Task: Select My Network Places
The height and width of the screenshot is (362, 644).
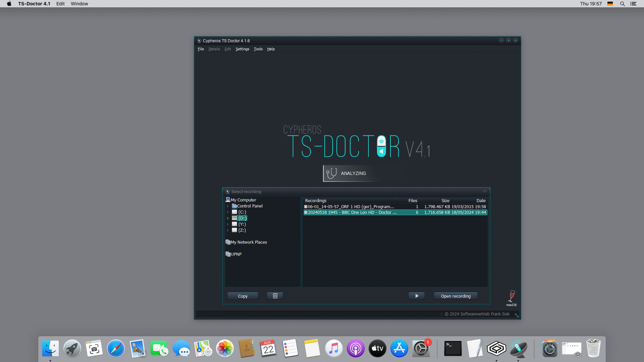Action: pos(246,242)
